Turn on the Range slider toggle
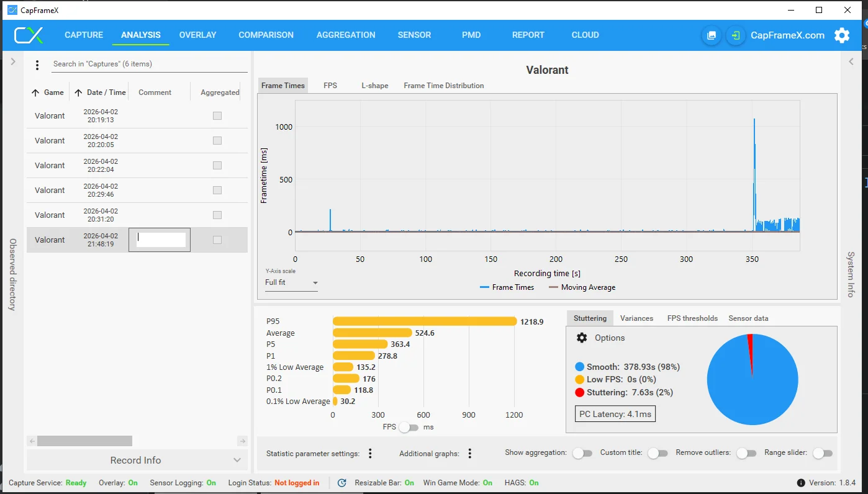Image resolution: width=868 pixels, height=494 pixels. 822,453
